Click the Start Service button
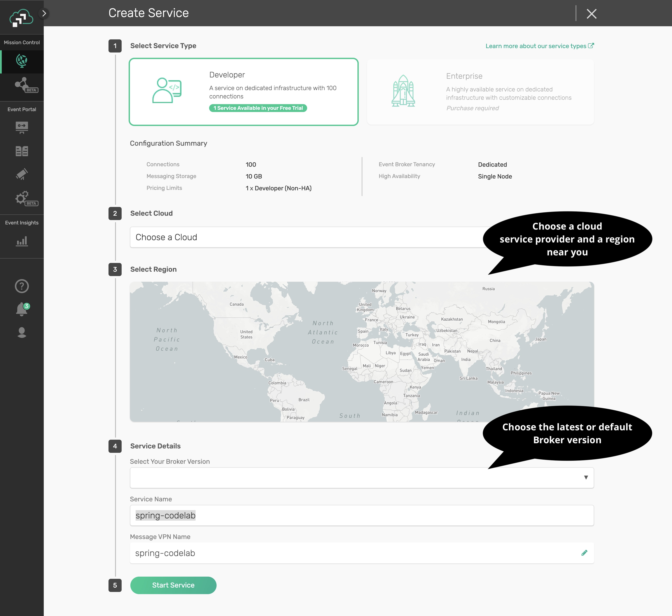 pos(173,585)
